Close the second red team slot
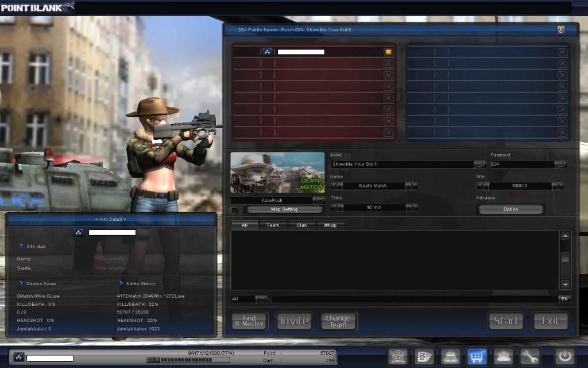Screen dimensions: 588x368 click(389, 63)
